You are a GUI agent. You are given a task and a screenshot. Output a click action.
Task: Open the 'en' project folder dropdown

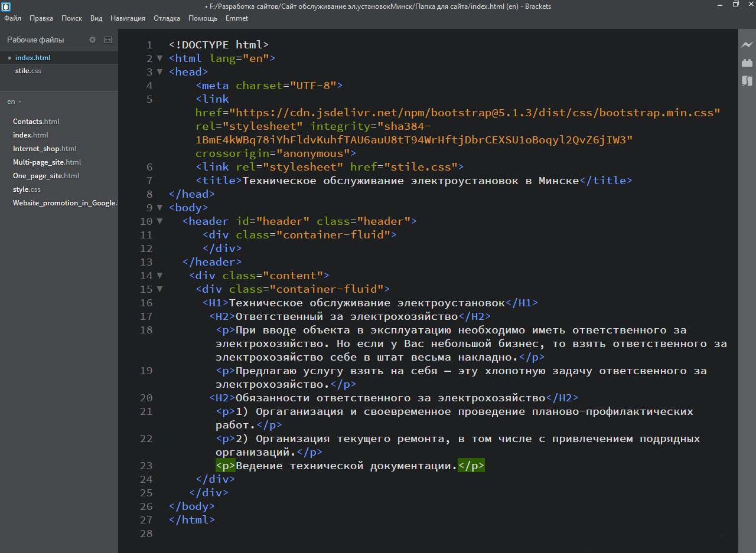pos(14,102)
